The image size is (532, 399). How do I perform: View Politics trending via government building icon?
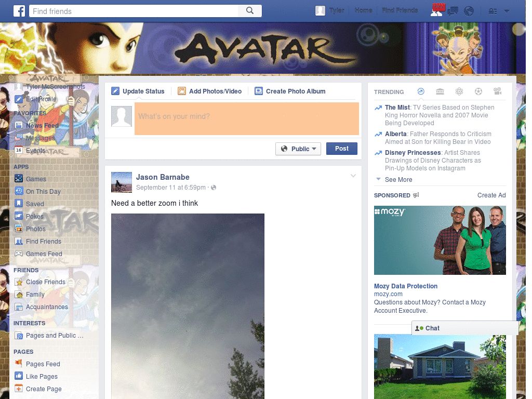440,91
